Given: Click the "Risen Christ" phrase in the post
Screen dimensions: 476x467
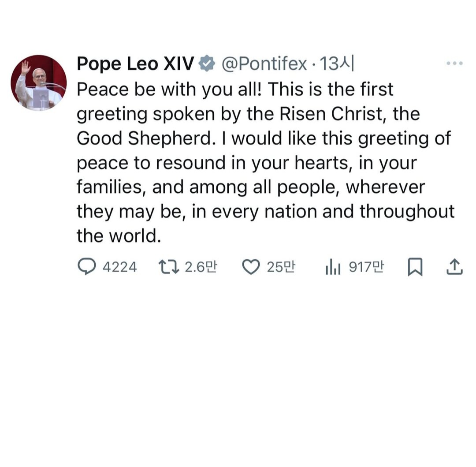Looking at the screenshot, I should click(331, 114).
